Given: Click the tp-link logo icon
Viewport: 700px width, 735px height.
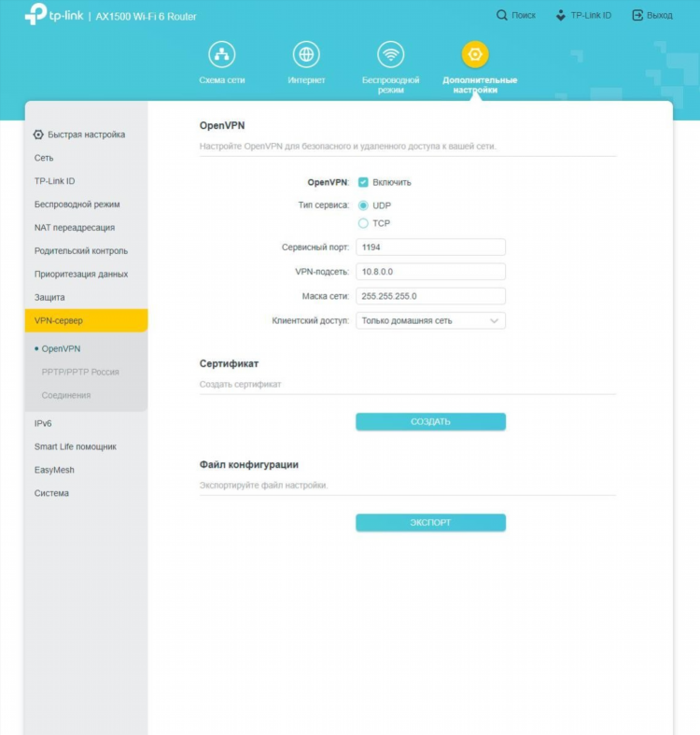Looking at the screenshot, I should tap(36, 14).
